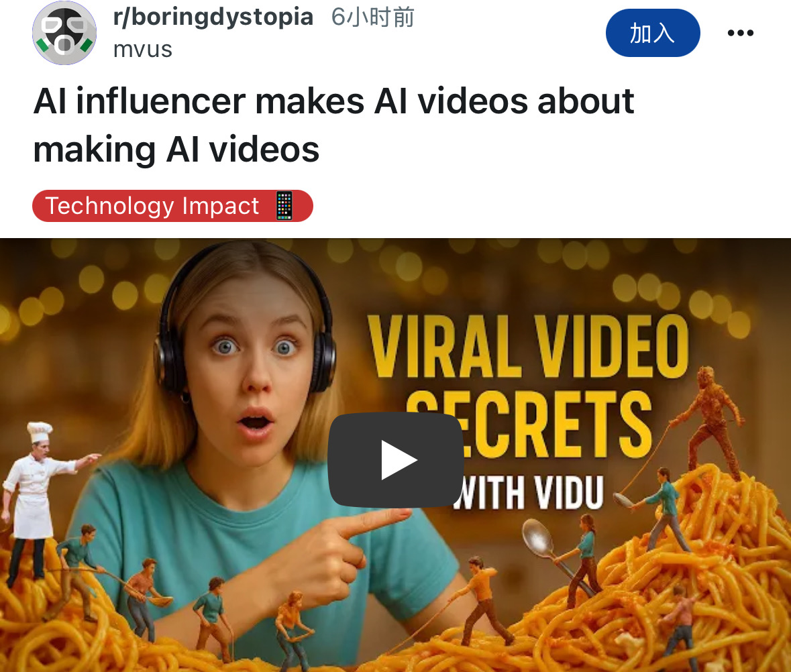The height and width of the screenshot is (672, 791).
Task: Open the r/boringdystopia community avatar
Action: point(64,33)
